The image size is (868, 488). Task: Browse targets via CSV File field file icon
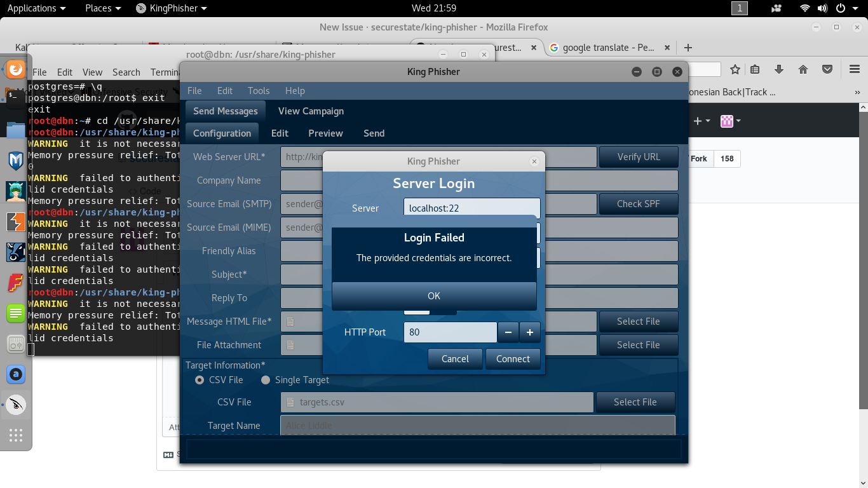pos(291,402)
